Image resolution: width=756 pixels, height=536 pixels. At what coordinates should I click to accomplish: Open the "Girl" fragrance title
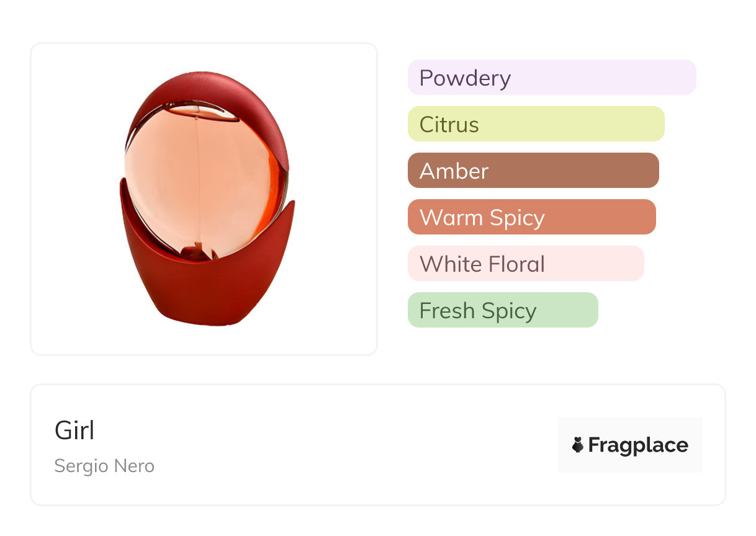74,431
